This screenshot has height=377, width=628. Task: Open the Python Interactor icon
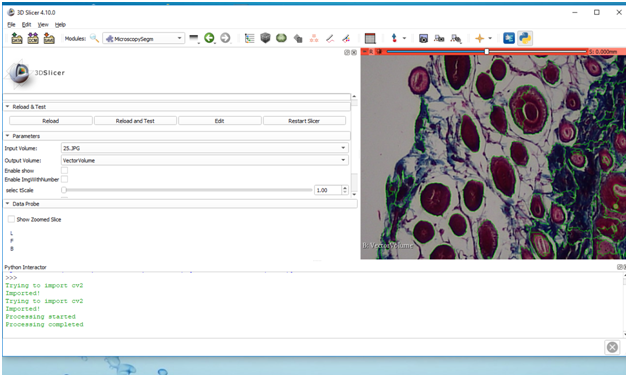(x=525, y=38)
